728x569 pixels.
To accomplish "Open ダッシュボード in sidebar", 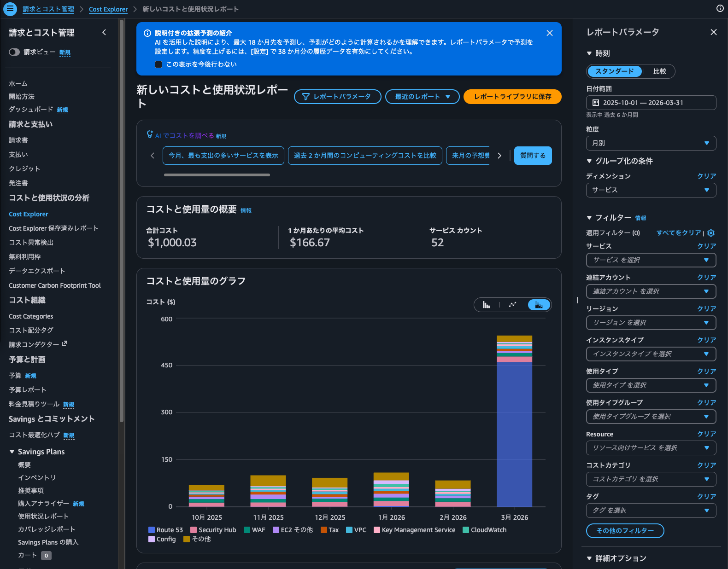I will [x=31, y=110].
